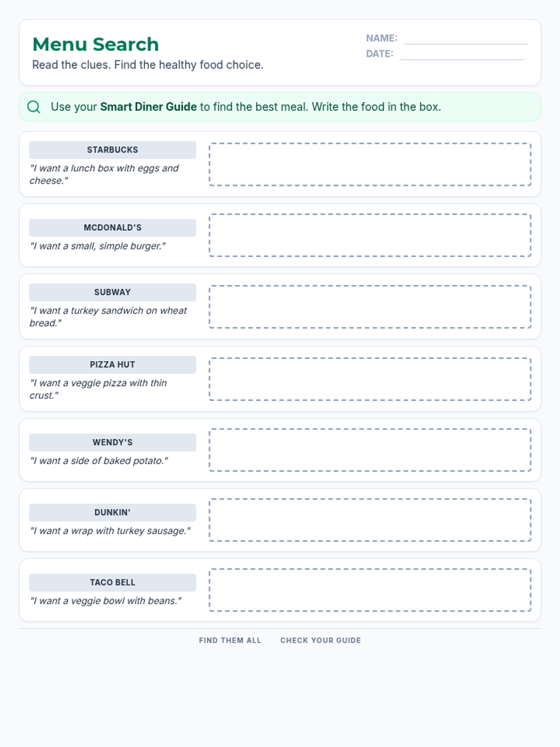Image resolution: width=560 pixels, height=747 pixels.
Task: Click the PIZZA HUT label header
Action: pyautogui.click(x=112, y=365)
